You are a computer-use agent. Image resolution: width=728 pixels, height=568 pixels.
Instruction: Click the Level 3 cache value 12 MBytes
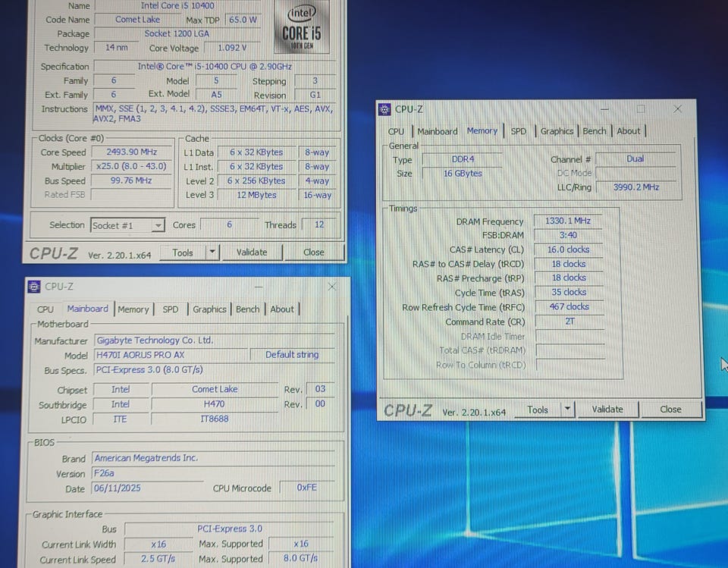click(x=257, y=195)
